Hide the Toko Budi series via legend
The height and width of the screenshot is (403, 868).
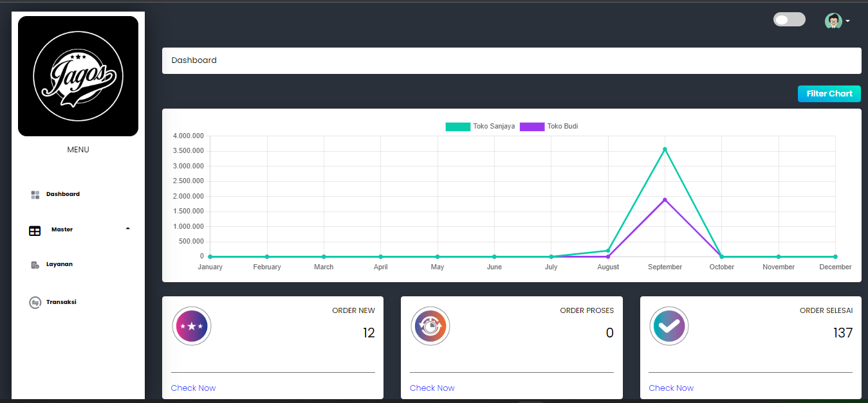pyautogui.click(x=548, y=127)
